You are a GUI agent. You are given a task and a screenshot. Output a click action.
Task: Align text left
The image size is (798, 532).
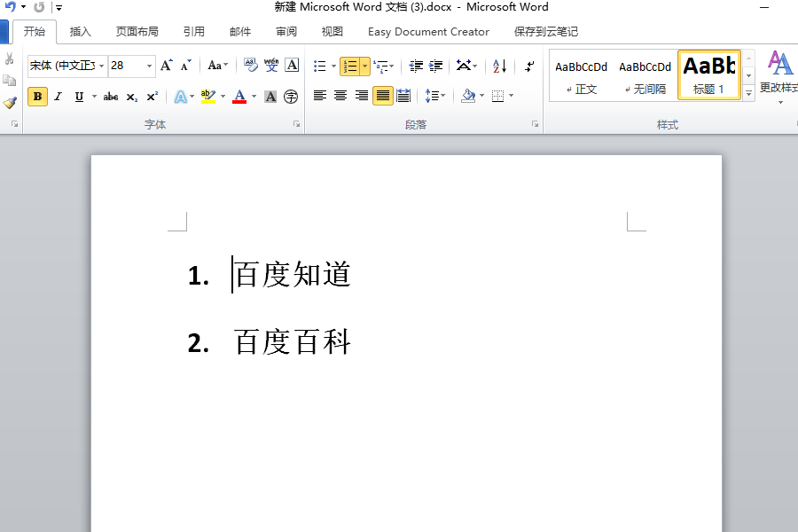pos(320,95)
